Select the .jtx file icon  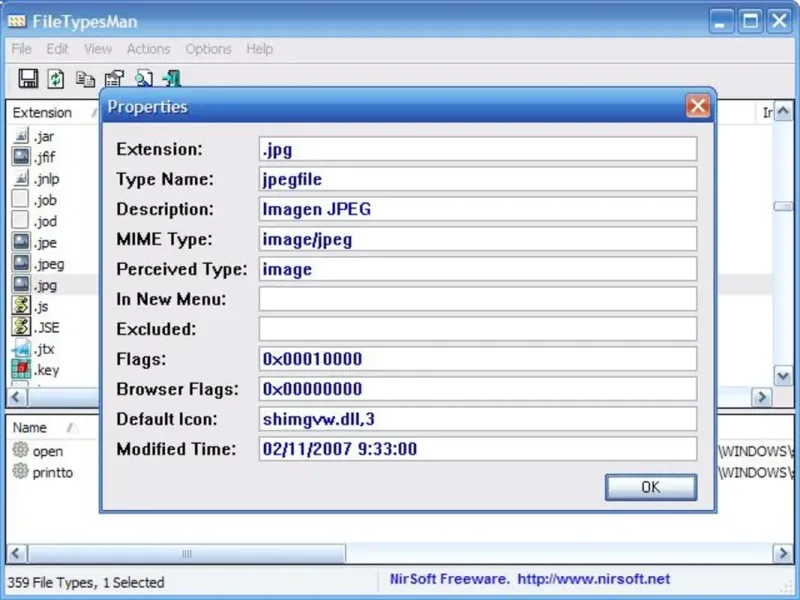click(21, 348)
